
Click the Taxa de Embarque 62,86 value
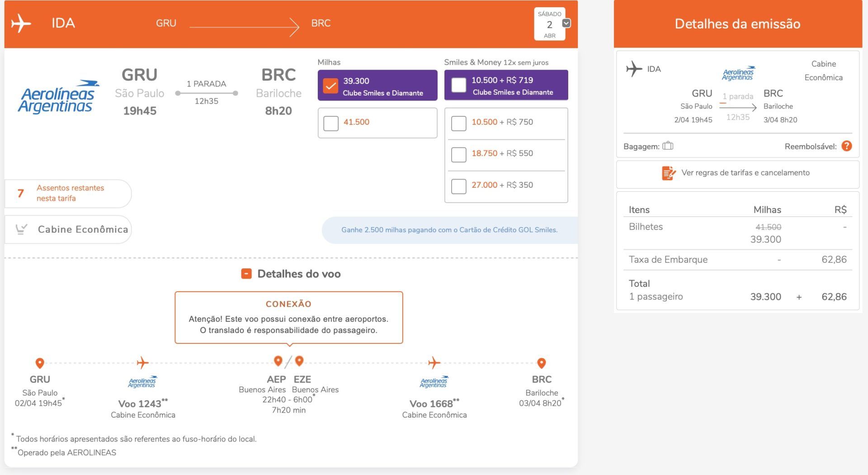834,260
